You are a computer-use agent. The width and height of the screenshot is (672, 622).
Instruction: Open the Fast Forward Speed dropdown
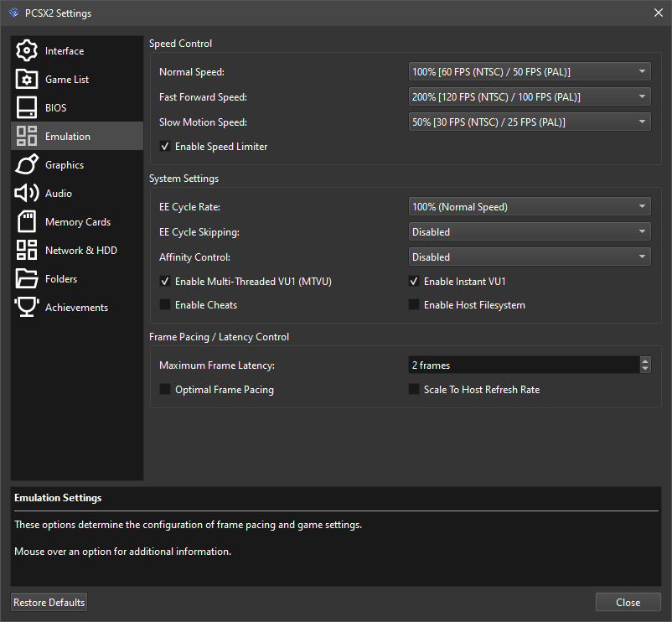(x=530, y=97)
